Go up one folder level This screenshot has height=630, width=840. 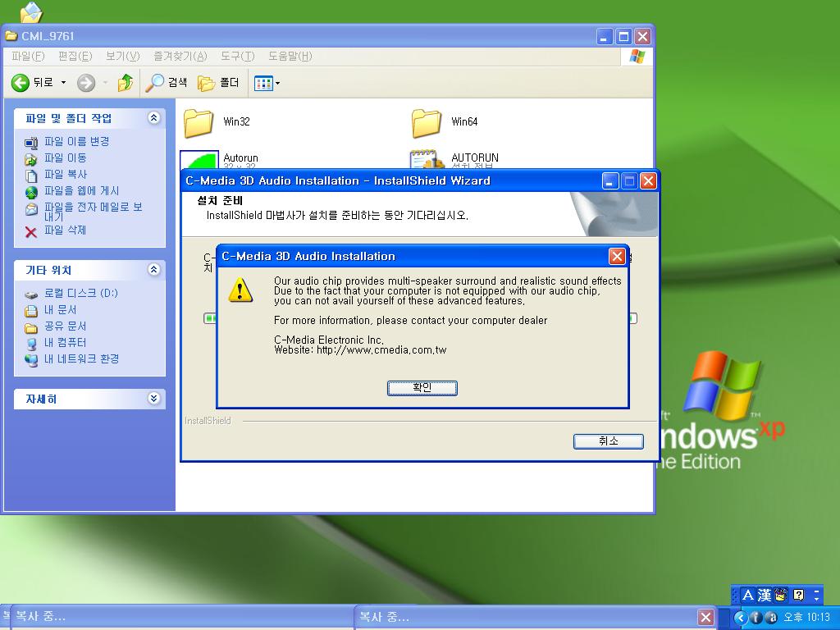click(x=126, y=83)
